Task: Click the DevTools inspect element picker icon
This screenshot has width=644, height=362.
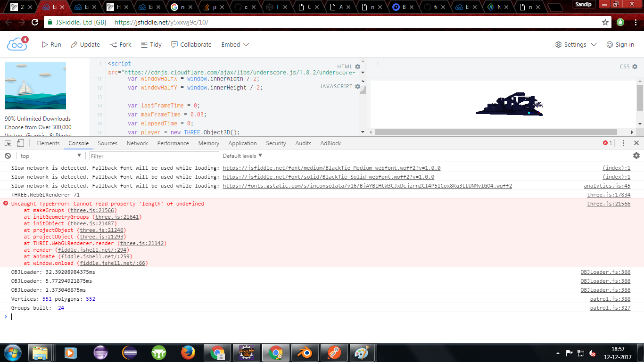Action: [x=8, y=143]
